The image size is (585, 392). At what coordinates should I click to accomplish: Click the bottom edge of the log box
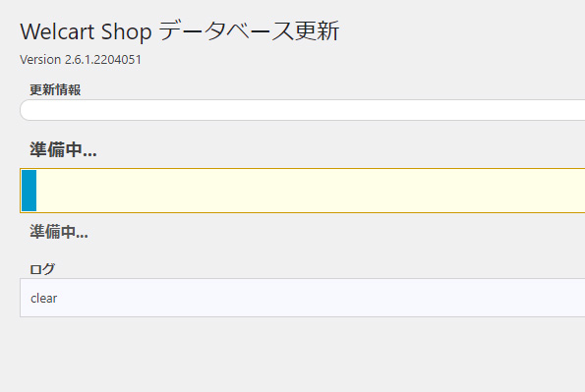[x=302, y=316]
